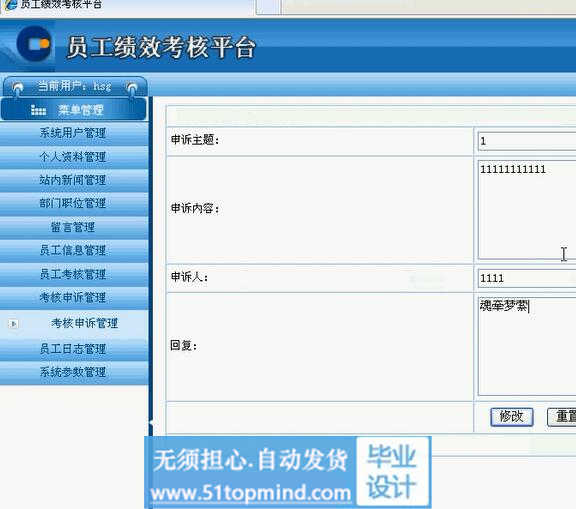576x509 pixels.
Task: Open 留言管理 menu
Action: tap(73, 227)
